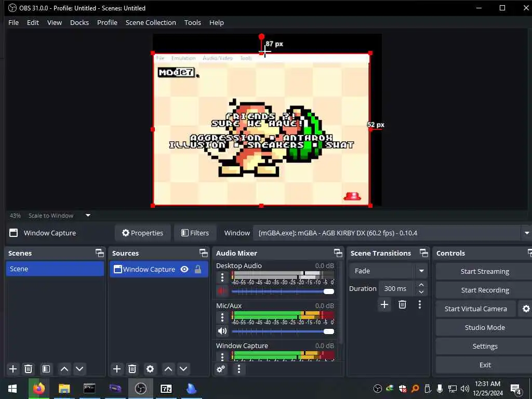
Task: Open File Explorer from taskbar
Action: click(x=64, y=389)
